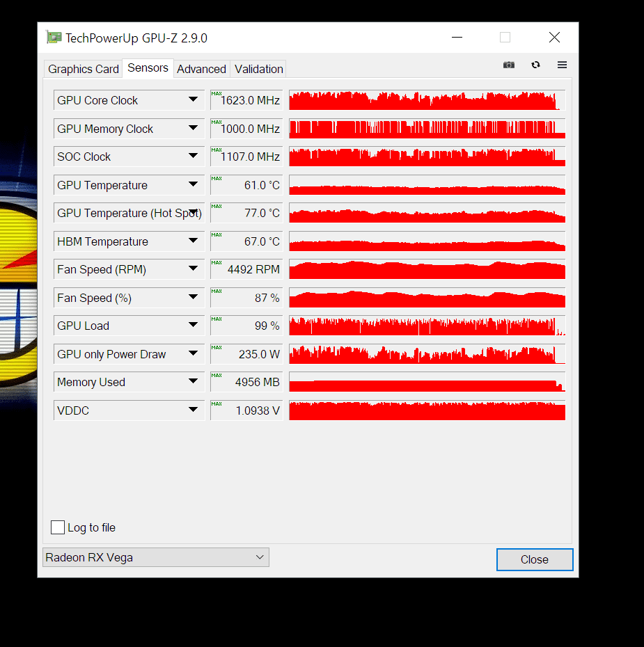Click the 61.0 °C temperature reading
Screen dimensions: 644x647
coord(246,185)
